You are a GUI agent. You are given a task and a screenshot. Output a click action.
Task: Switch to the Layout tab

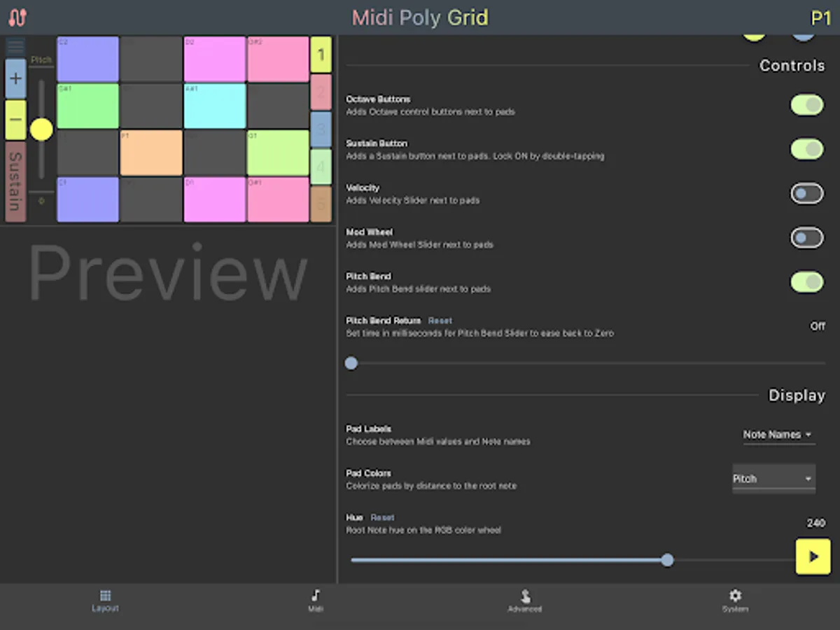tap(105, 600)
